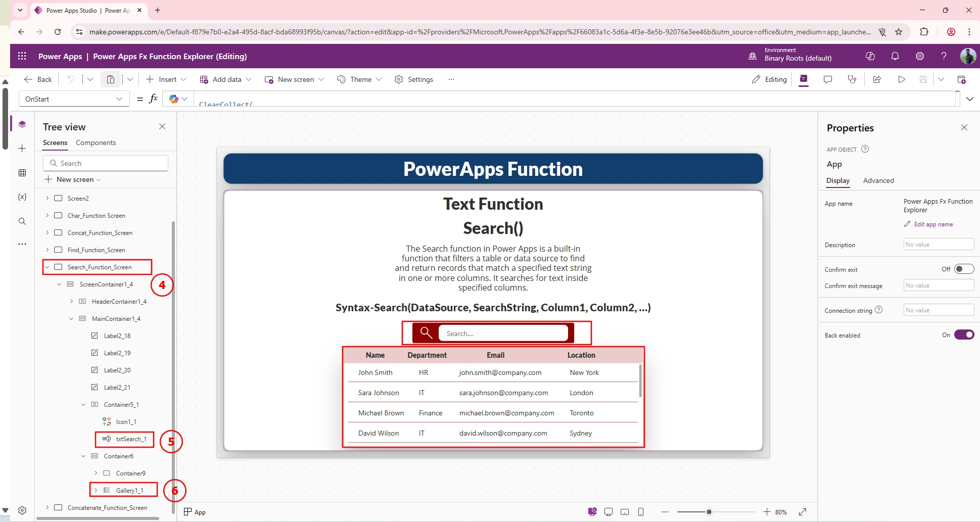Click the Editing mode button
The image size is (980, 522).
pos(769,79)
